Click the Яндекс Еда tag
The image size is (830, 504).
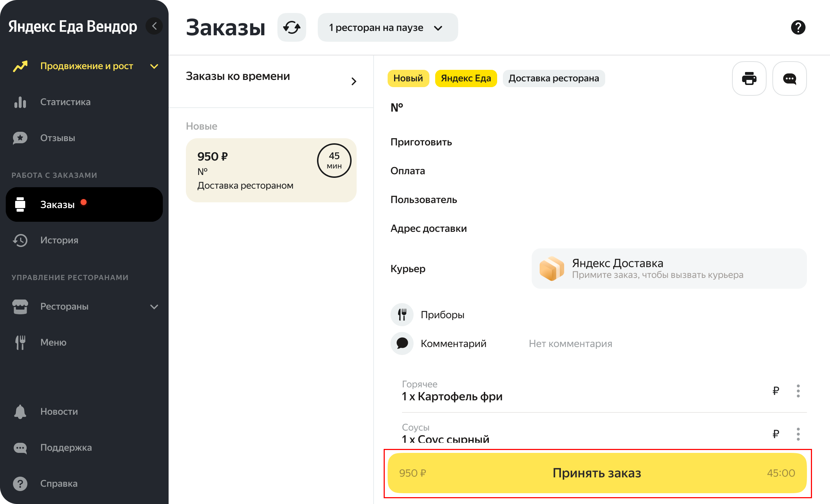[466, 78]
